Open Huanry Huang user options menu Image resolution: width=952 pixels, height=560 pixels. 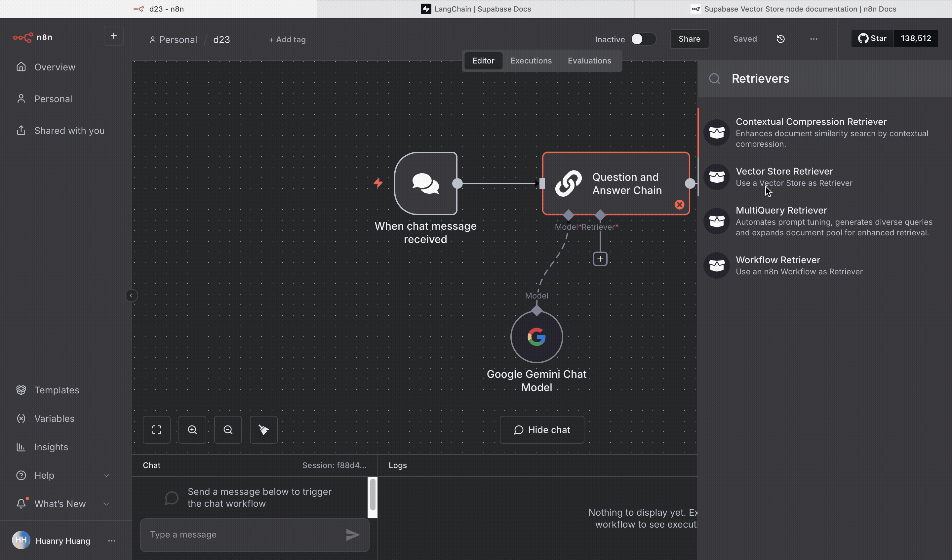click(x=111, y=541)
